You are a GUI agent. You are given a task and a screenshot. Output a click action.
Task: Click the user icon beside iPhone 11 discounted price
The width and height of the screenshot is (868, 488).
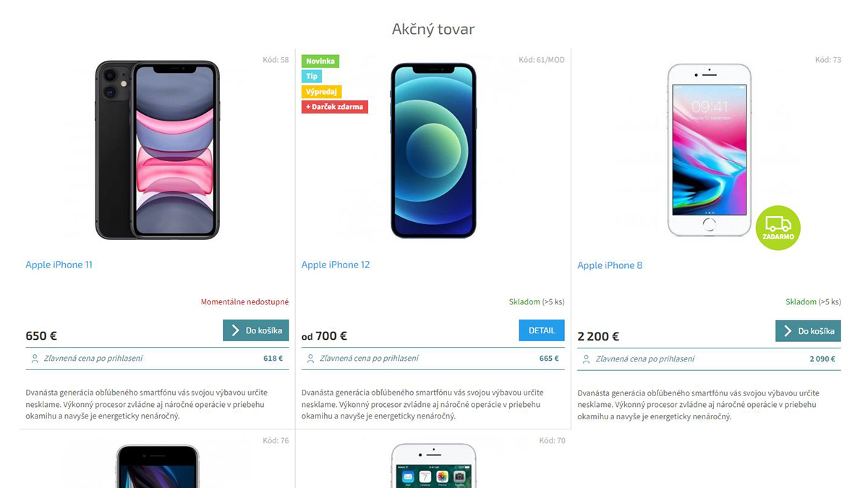35,359
